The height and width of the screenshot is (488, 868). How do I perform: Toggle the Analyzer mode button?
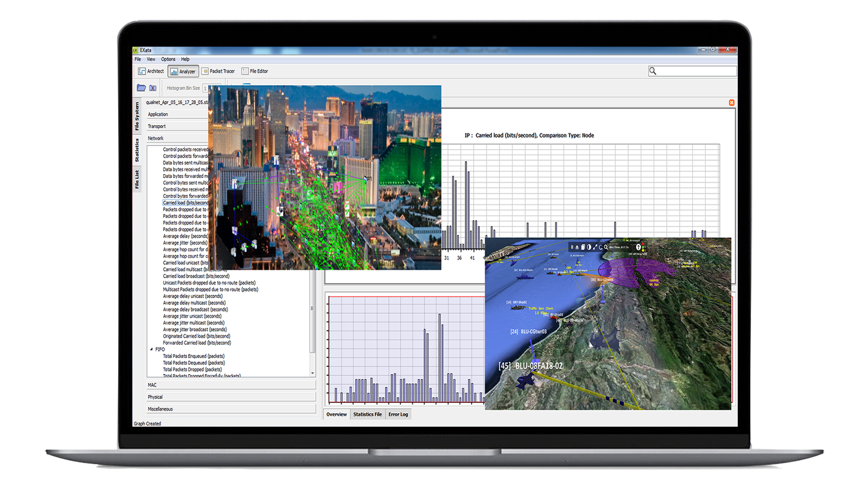pyautogui.click(x=183, y=71)
